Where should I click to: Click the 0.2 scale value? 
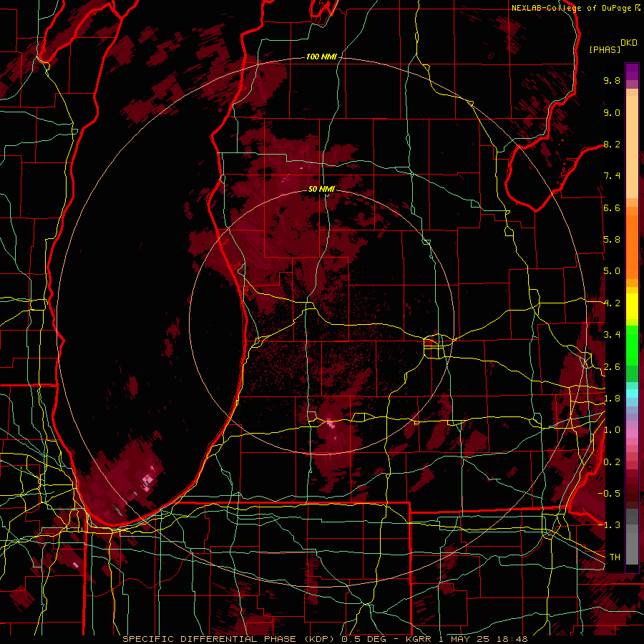coord(612,462)
